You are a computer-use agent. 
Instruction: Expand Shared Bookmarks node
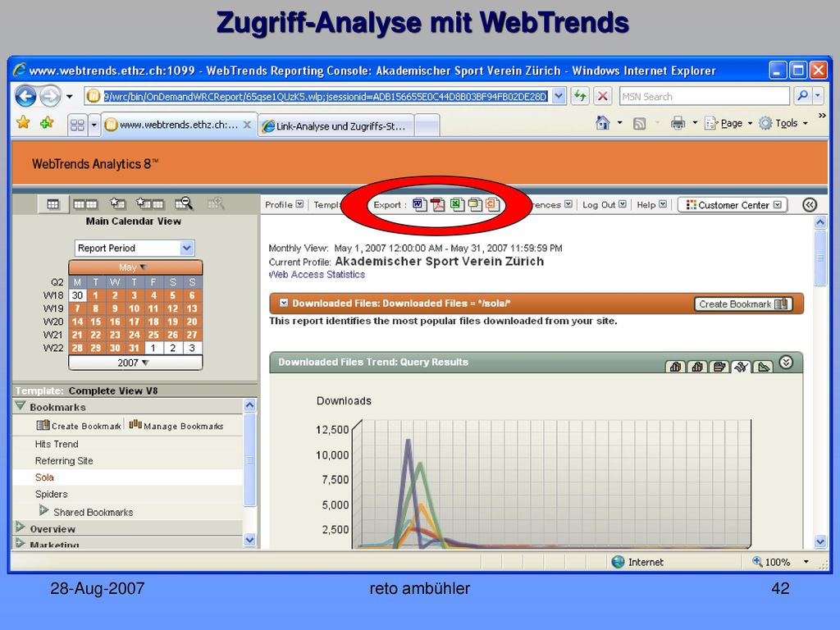coord(44,510)
